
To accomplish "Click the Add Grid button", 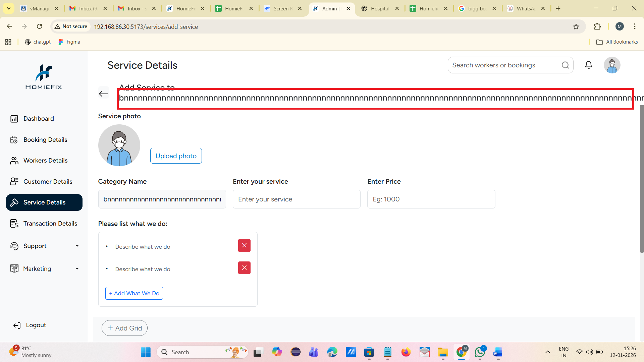I will pyautogui.click(x=124, y=328).
